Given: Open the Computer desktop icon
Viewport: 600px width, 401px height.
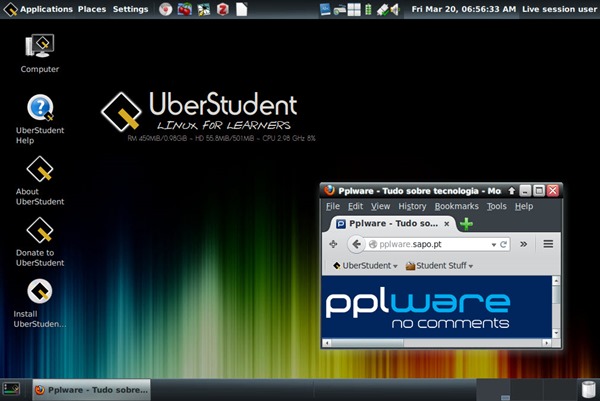Looking at the screenshot, I should coord(40,53).
